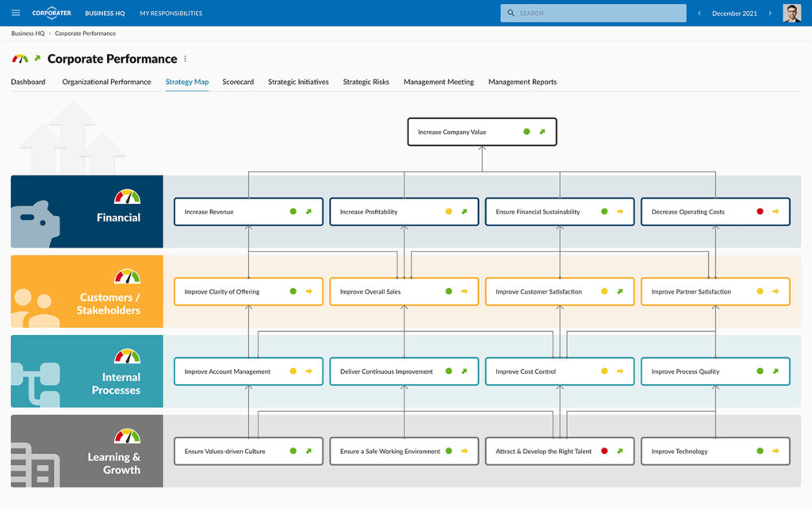Click the green status dot on Increase Revenue
This screenshot has height=508, width=812.
click(291, 211)
